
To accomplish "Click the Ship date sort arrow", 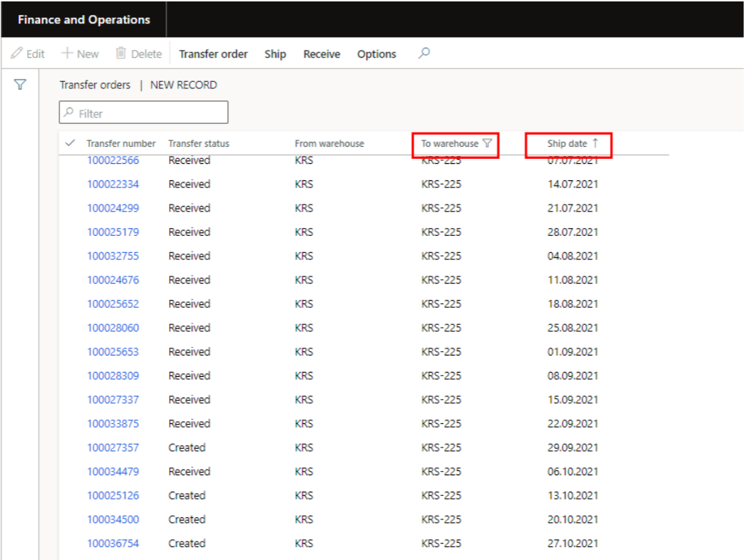I will pos(595,143).
